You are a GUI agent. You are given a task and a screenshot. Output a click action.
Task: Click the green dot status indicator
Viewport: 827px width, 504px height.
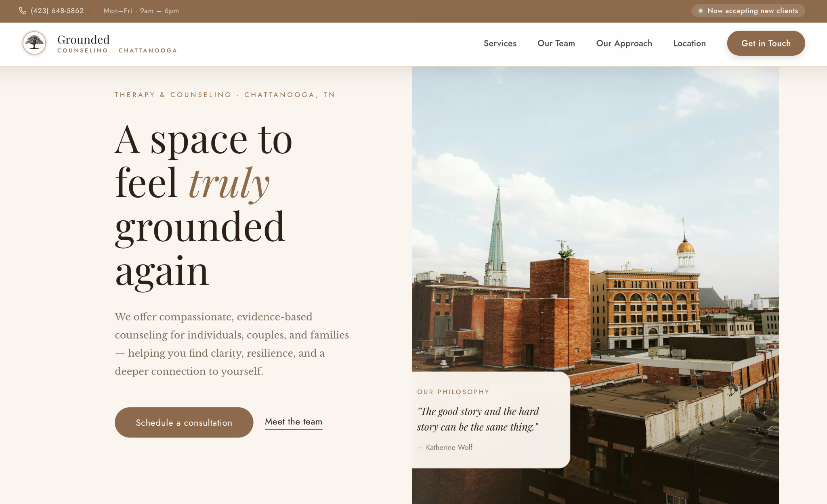[701, 11]
